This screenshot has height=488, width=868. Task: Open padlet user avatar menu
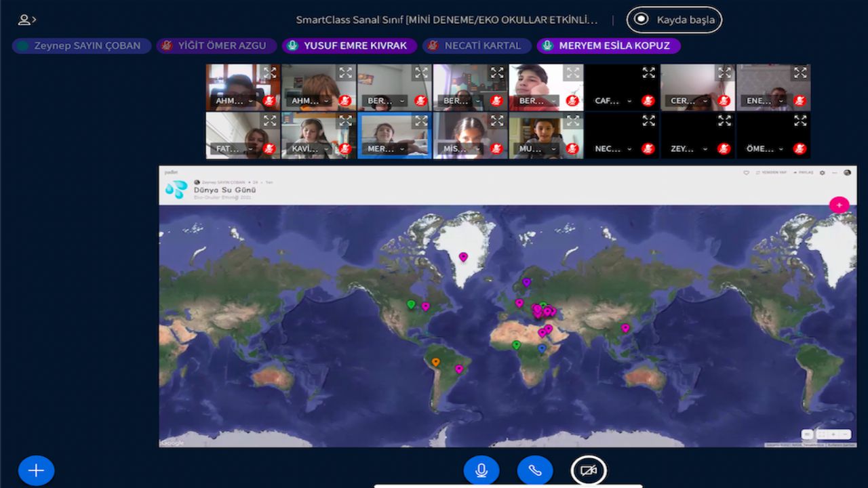tap(847, 173)
